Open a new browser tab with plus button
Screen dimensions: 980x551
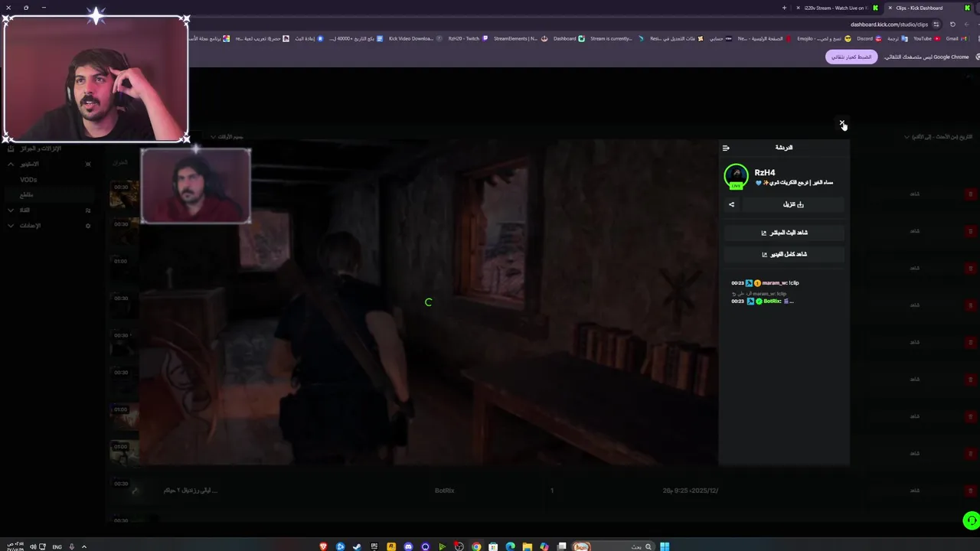pos(784,8)
